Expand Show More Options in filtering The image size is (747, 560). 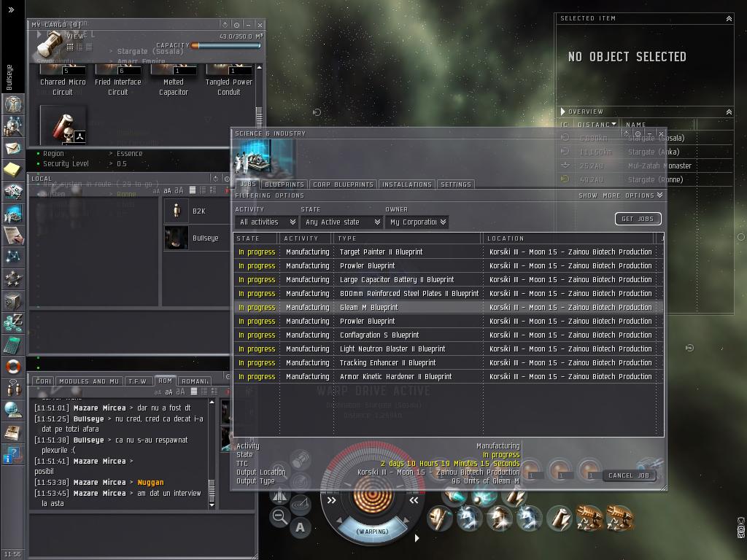pos(620,195)
